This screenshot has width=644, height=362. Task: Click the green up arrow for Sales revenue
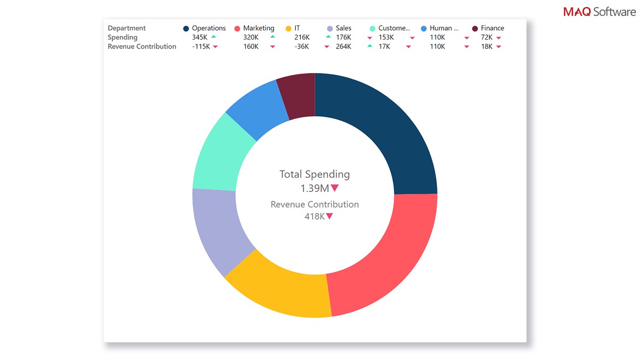tap(370, 46)
